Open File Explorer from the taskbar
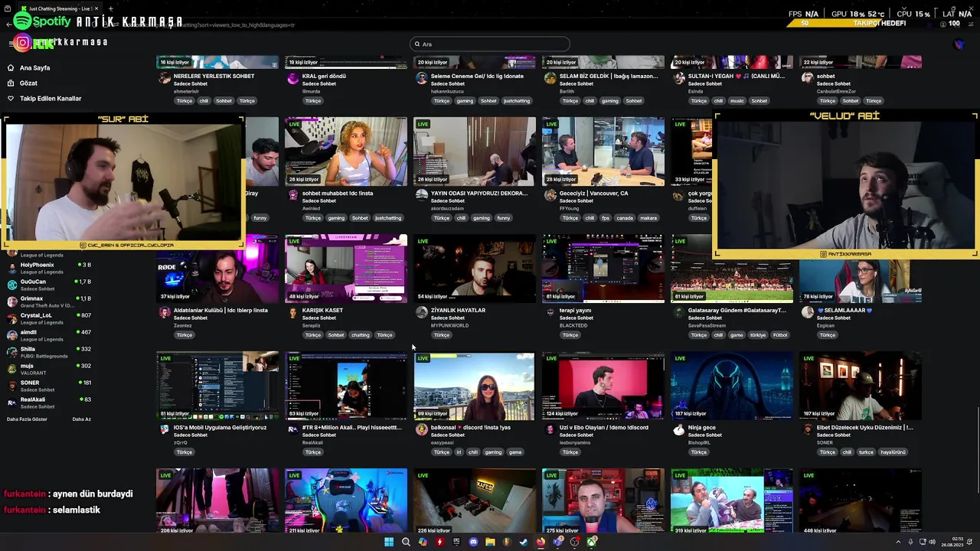 click(490, 542)
